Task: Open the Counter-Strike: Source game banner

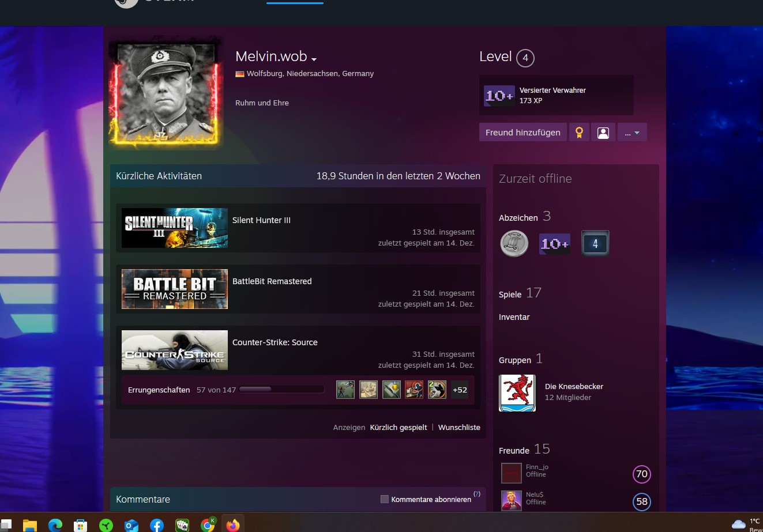Action: pyautogui.click(x=175, y=350)
